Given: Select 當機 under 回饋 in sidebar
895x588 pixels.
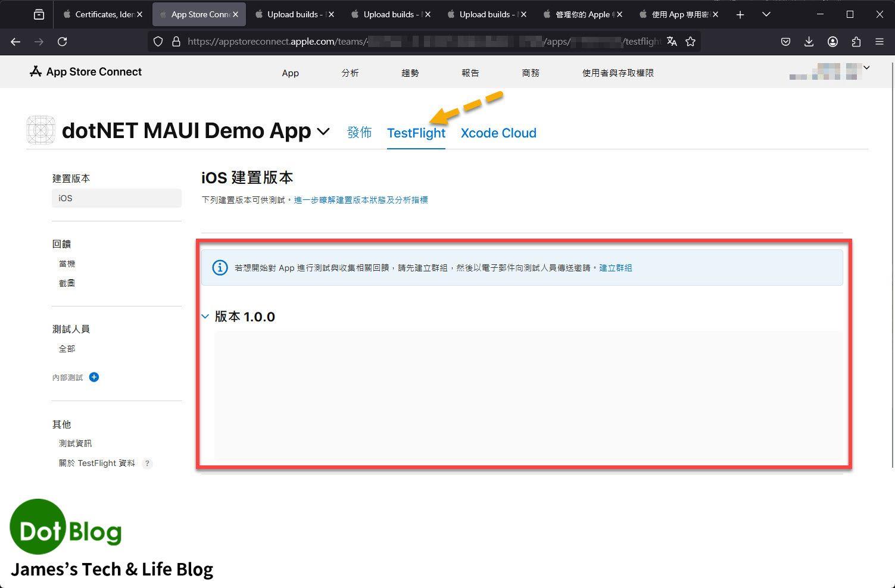Looking at the screenshot, I should 67,264.
